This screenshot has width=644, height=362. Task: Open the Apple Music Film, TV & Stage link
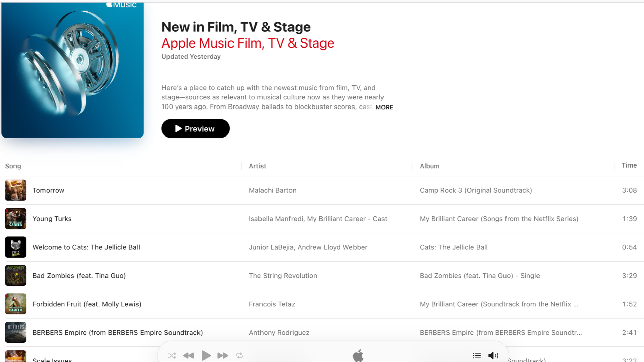pos(248,43)
